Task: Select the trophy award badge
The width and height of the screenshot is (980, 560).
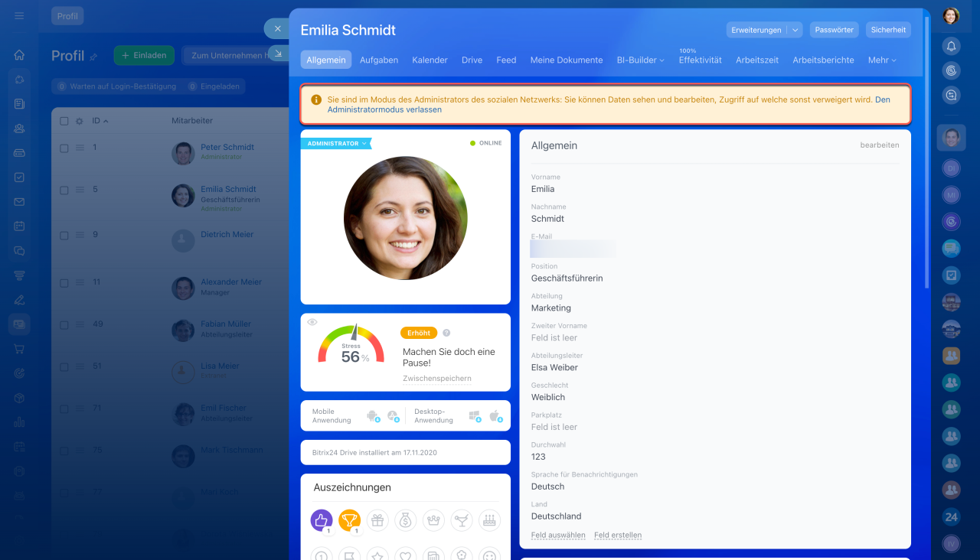Action: 349,520
